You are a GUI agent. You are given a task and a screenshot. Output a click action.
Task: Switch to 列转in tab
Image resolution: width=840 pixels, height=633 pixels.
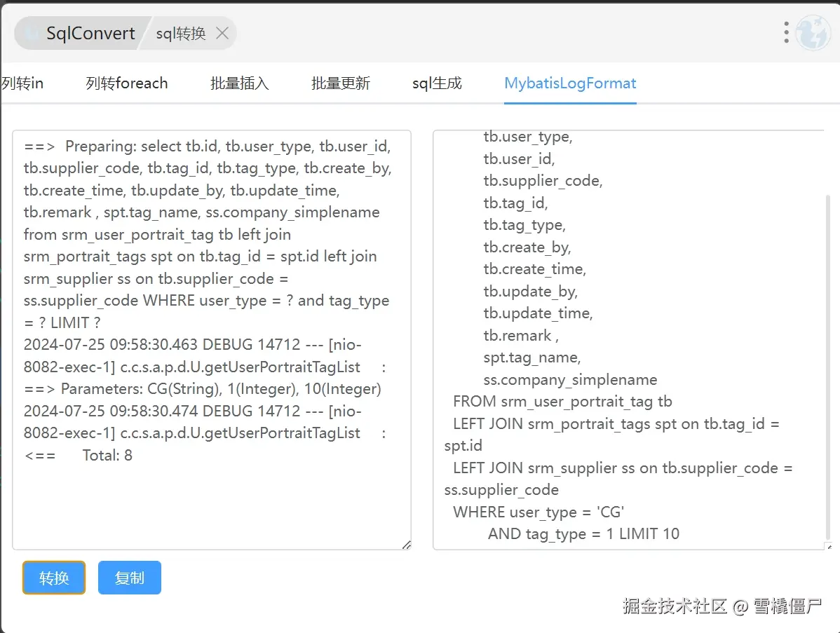tap(22, 83)
